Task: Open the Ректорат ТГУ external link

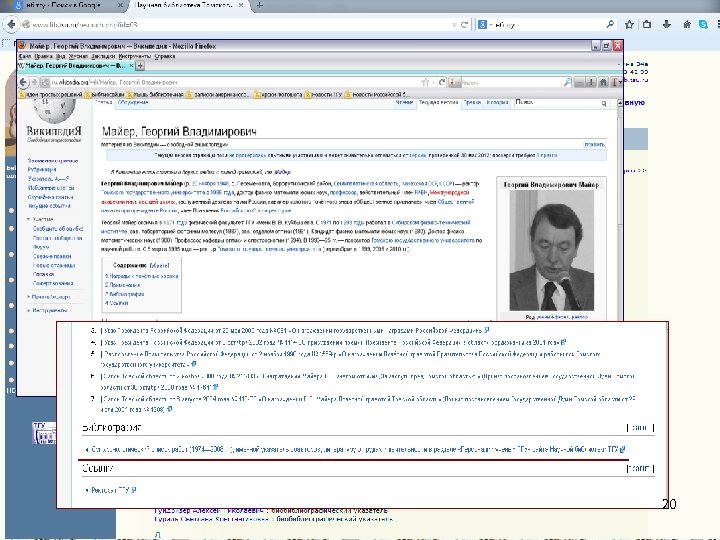Action: (110, 490)
